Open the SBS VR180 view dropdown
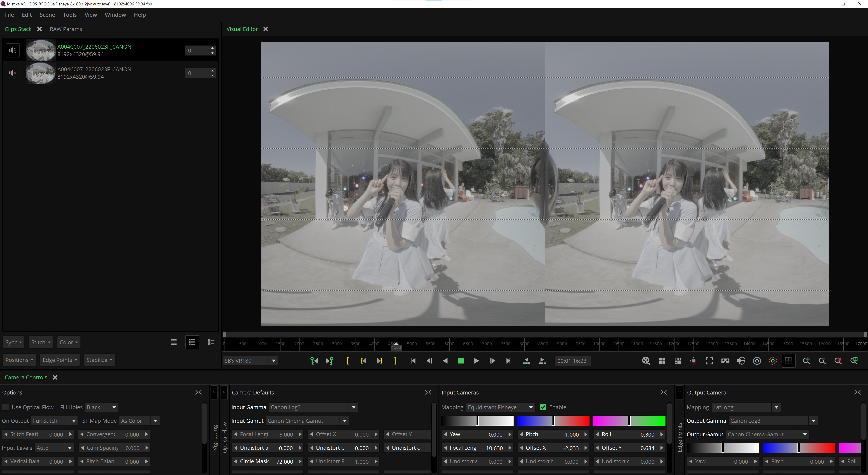This screenshot has height=475, width=868. click(x=274, y=361)
